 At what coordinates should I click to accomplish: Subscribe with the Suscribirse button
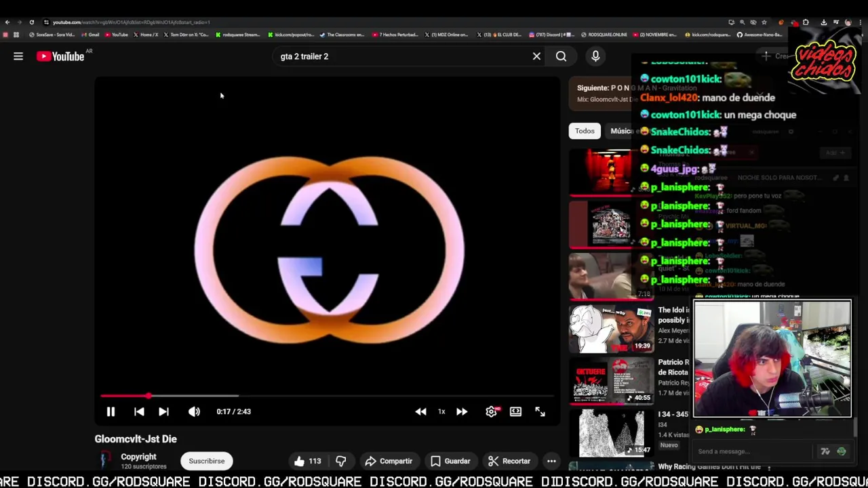[x=207, y=461]
